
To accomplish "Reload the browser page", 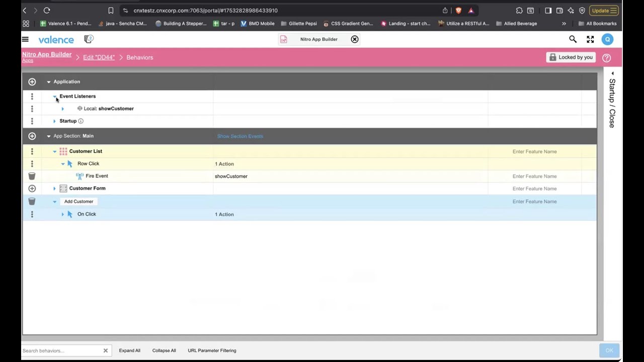I will click(x=47, y=10).
